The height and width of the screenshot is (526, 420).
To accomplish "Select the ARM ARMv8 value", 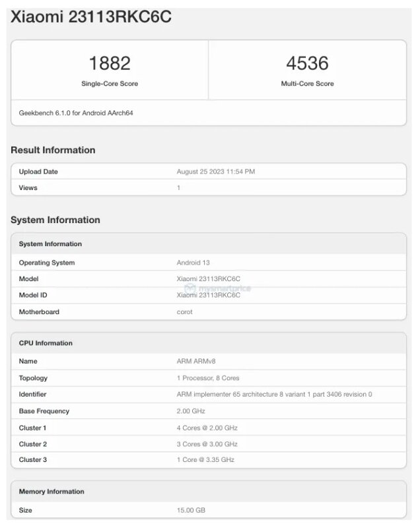I will 196,361.
